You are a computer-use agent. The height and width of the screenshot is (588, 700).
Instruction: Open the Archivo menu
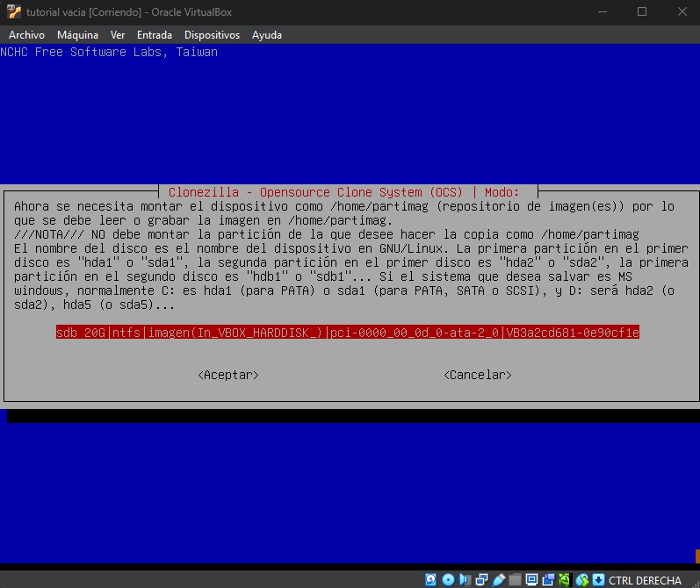coord(26,35)
